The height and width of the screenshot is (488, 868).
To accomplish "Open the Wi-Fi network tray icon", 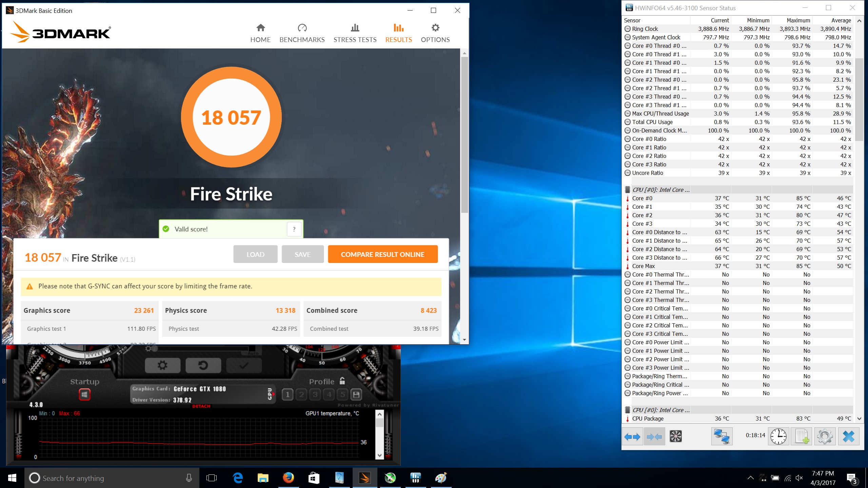I will 788,478.
